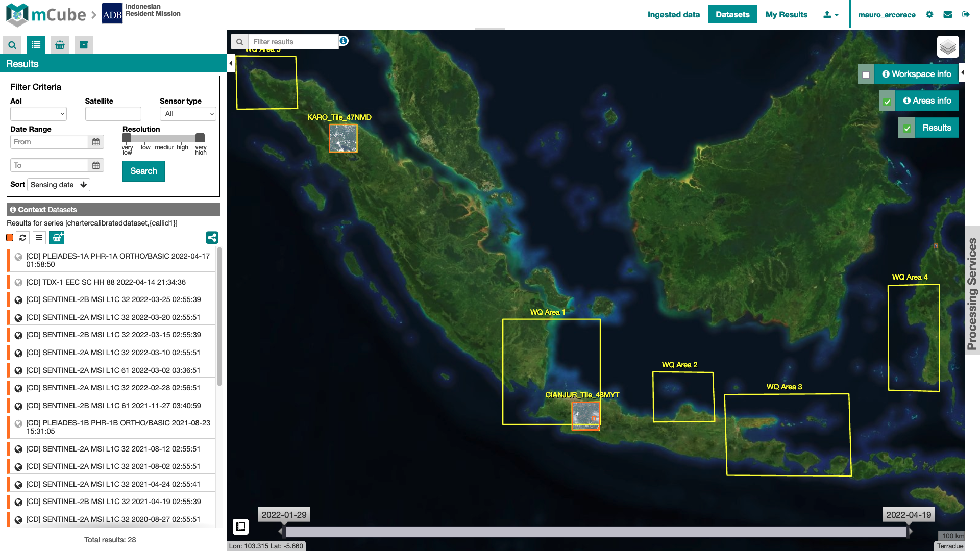Open the search panel via magnifier icon
This screenshot has width=980, height=551.
coord(11,45)
